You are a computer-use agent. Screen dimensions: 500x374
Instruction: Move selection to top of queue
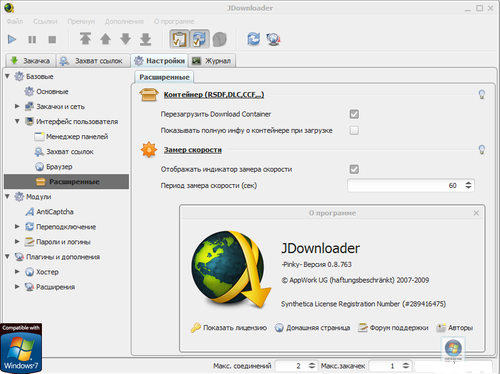pyautogui.click(x=85, y=39)
